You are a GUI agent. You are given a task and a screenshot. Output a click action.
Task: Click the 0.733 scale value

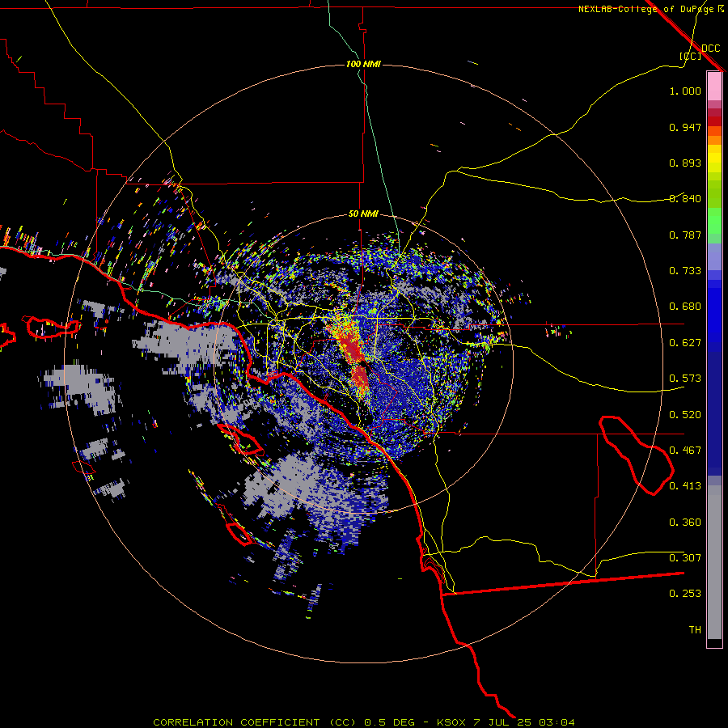click(x=685, y=271)
